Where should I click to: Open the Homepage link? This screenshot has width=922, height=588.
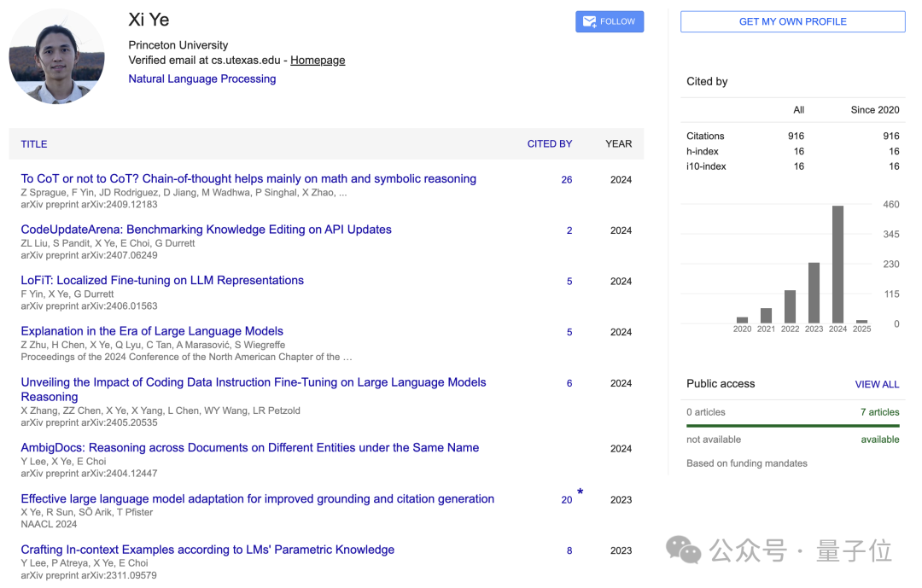[318, 61]
